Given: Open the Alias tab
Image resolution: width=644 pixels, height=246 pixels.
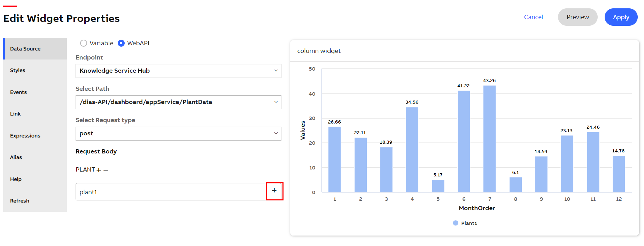Looking at the screenshot, I should pyautogui.click(x=16, y=157).
